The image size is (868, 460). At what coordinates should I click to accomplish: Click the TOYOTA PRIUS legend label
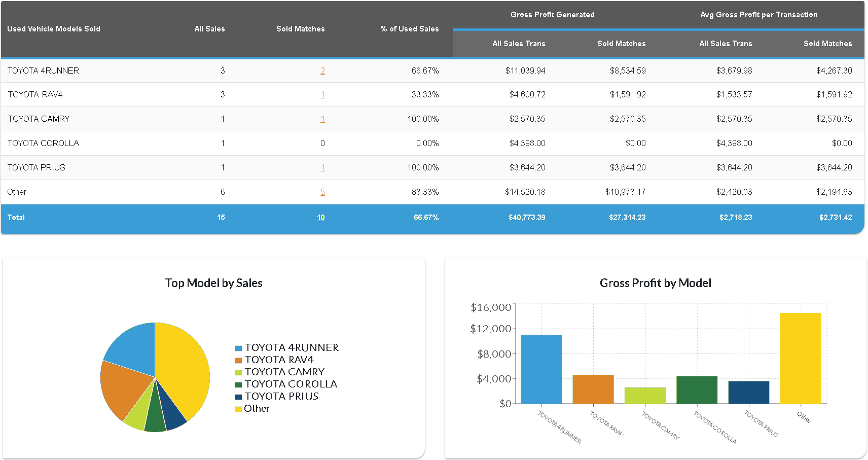281,397
